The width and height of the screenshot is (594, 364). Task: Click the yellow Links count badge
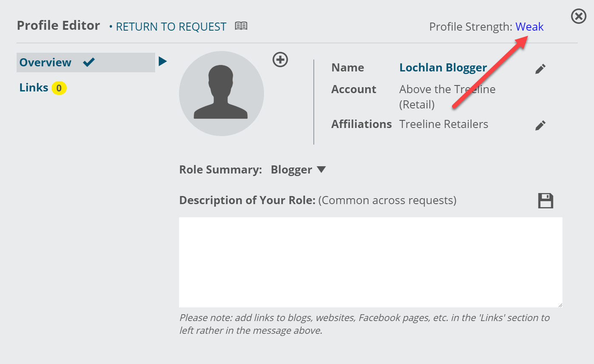[x=59, y=88]
